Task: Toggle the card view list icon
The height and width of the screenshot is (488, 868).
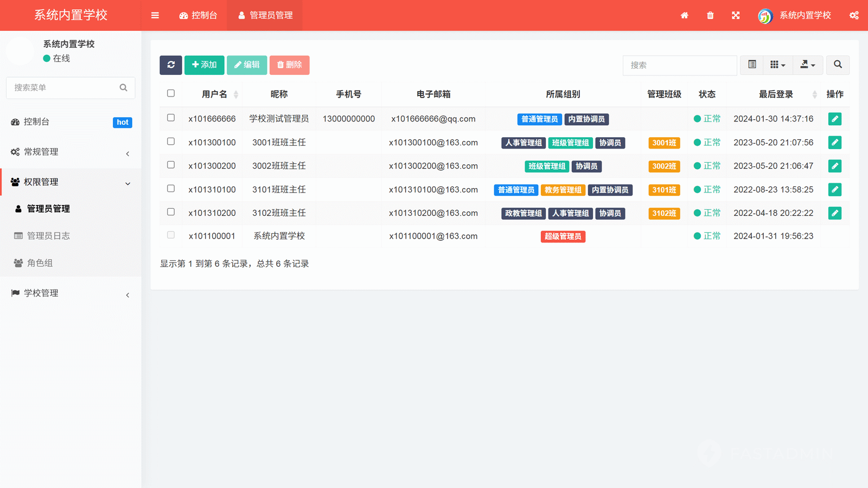Action: (x=752, y=65)
